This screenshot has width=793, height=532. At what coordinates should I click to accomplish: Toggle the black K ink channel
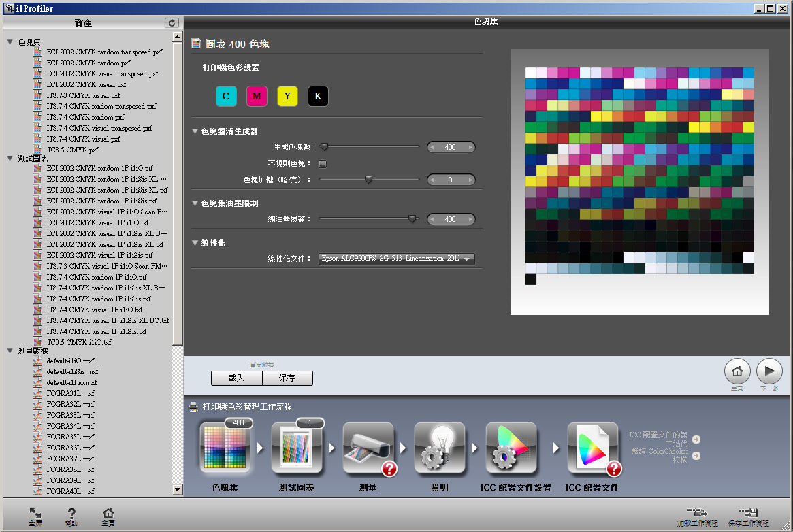pyautogui.click(x=318, y=97)
